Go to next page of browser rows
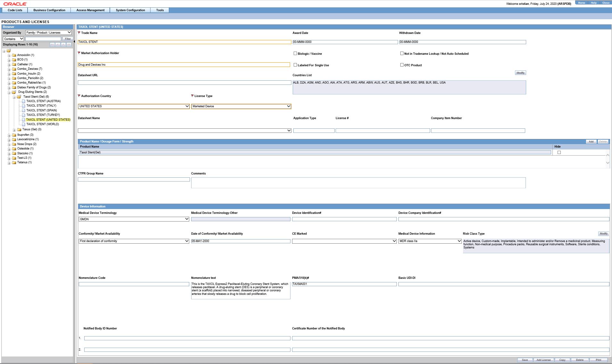The image size is (612, 364). [63, 44]
